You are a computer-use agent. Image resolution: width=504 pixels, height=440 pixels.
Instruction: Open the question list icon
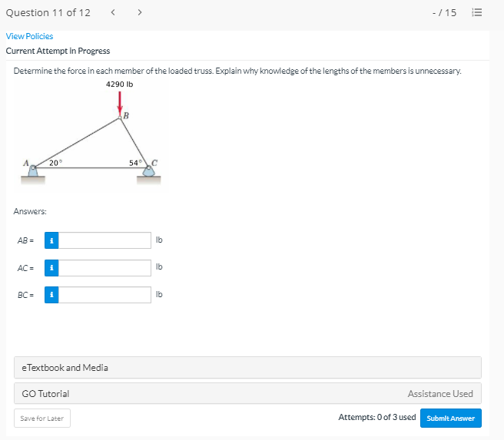pyautogui.click(x=476, y=12)
